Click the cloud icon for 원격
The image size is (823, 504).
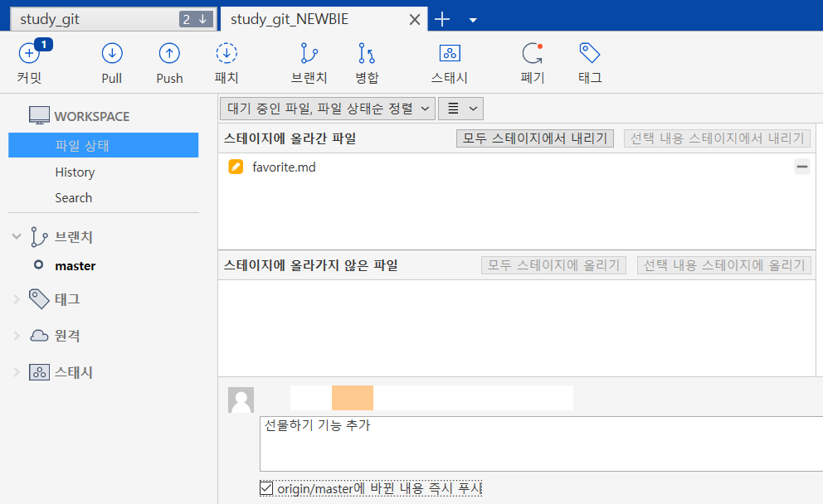pos(39,336)
